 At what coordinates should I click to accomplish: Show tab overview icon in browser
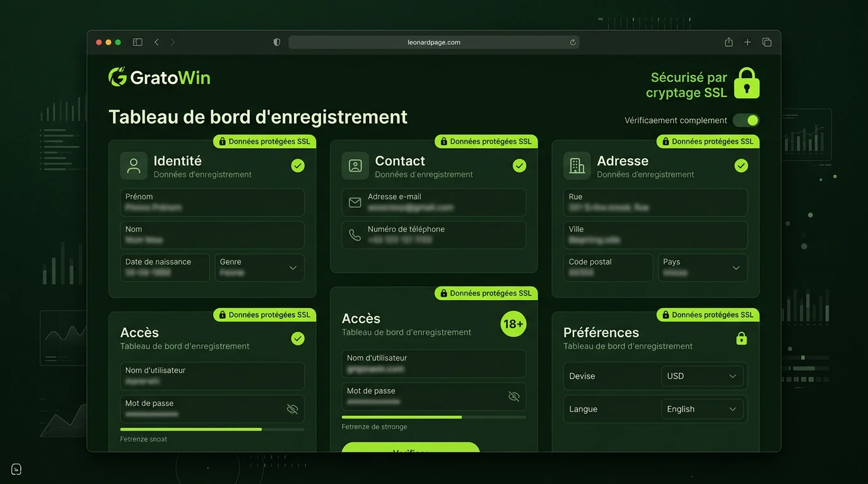(x=767, y=42)
